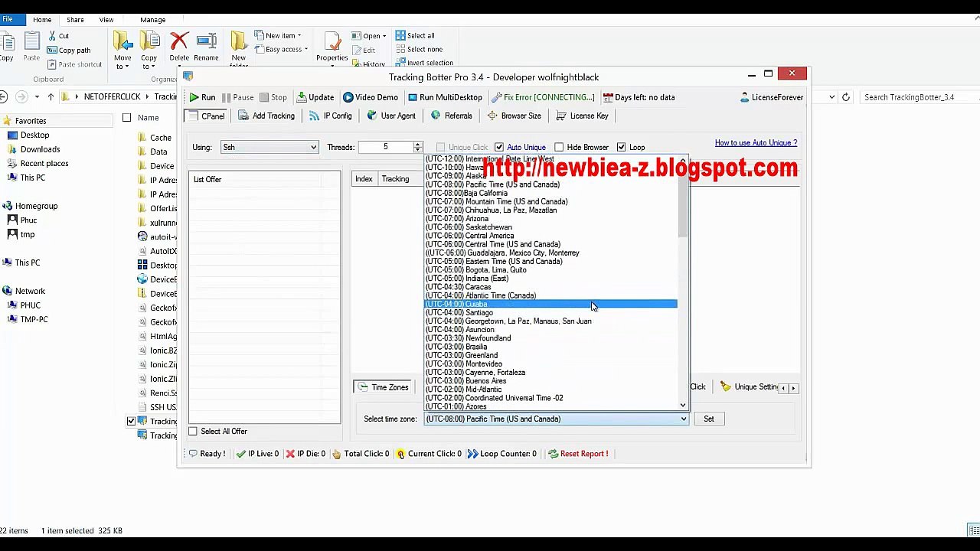This screenshot has width=980, height=551.
Task: Switch to the CPanel tab
Action: pyautogui.click(x=207, y=116)
